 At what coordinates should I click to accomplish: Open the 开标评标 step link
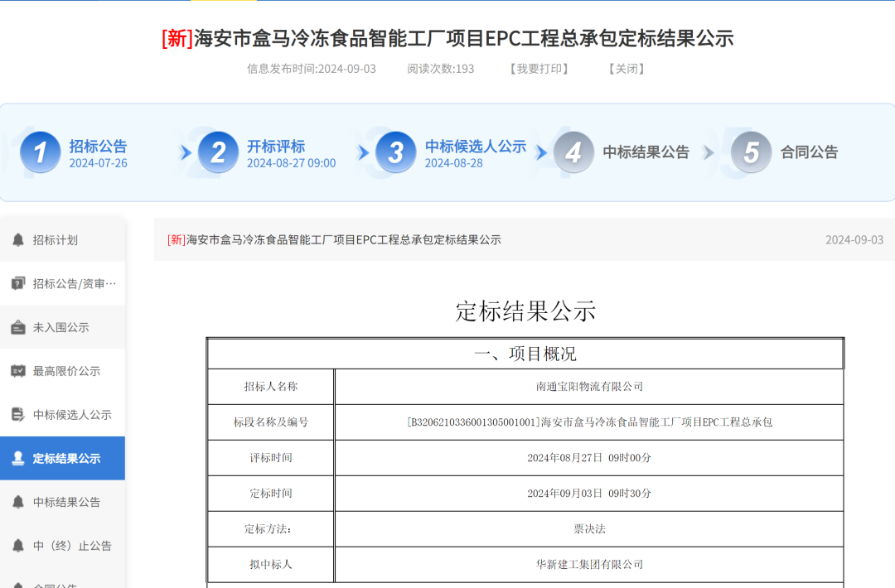276,147
